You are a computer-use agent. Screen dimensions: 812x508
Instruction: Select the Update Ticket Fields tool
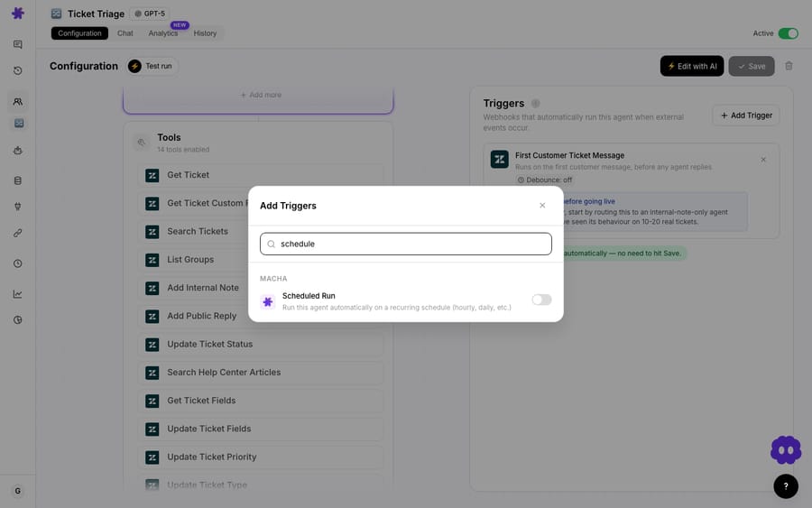[261, 429]
